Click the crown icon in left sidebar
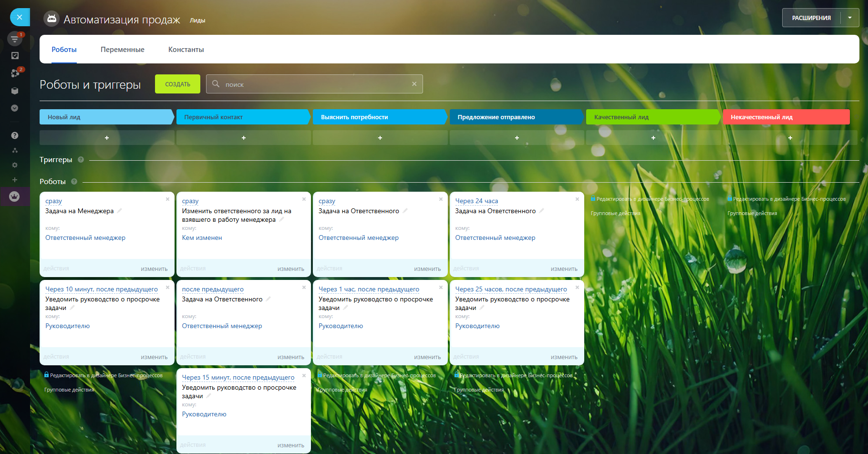 coord(15,196)
